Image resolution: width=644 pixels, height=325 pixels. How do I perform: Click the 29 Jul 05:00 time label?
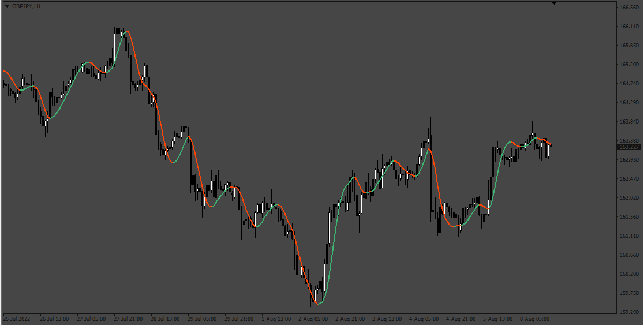tap(202, 319)
